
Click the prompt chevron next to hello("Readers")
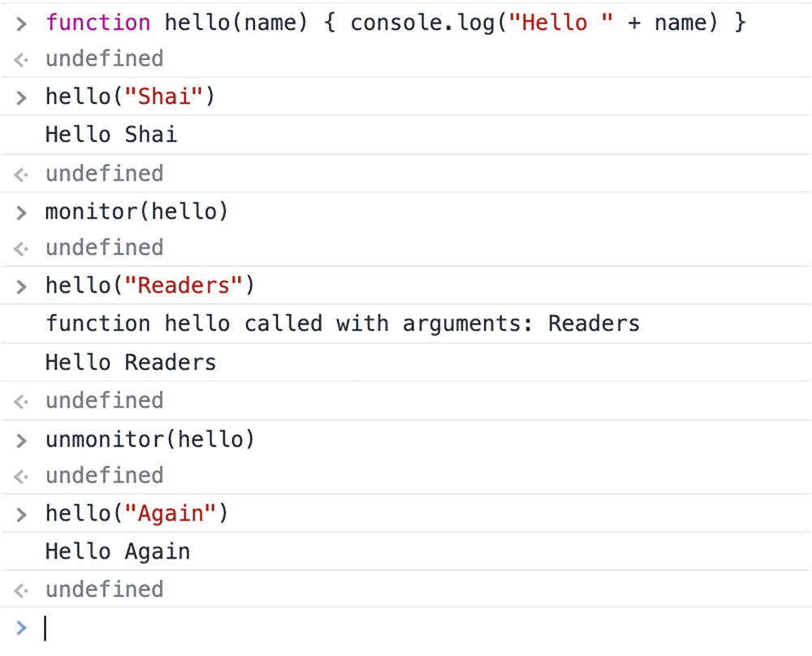pyautogui.click(x=22, y=286)
